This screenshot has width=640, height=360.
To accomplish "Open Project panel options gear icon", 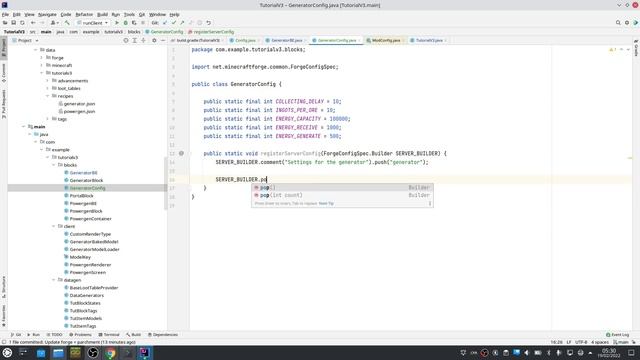I will coord(154,40).
